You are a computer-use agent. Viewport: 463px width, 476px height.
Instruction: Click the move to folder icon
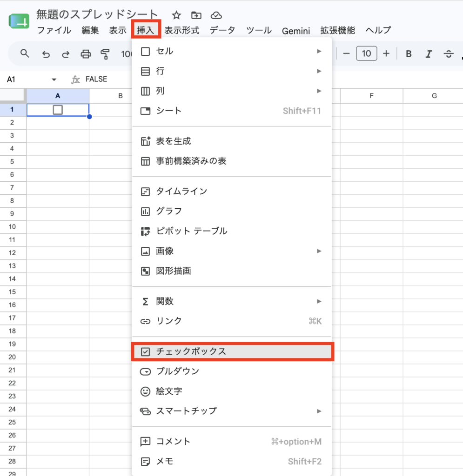pos(196,15)
